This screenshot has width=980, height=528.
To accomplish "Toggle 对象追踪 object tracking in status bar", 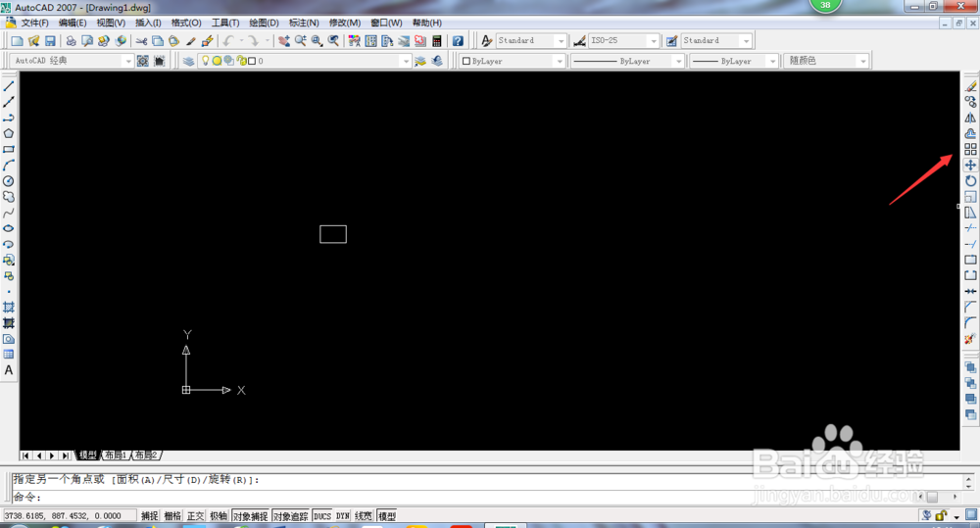I will [291, 516].
